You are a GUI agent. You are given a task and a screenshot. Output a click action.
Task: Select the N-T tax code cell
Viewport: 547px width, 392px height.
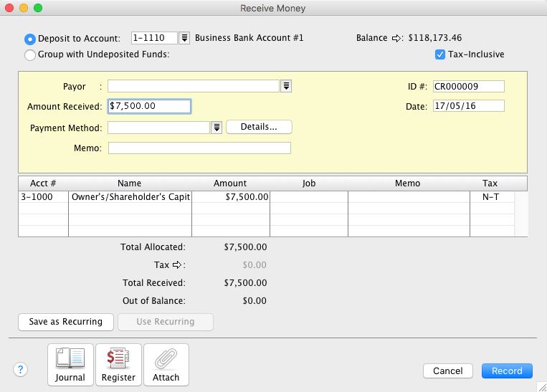point(490,197)
